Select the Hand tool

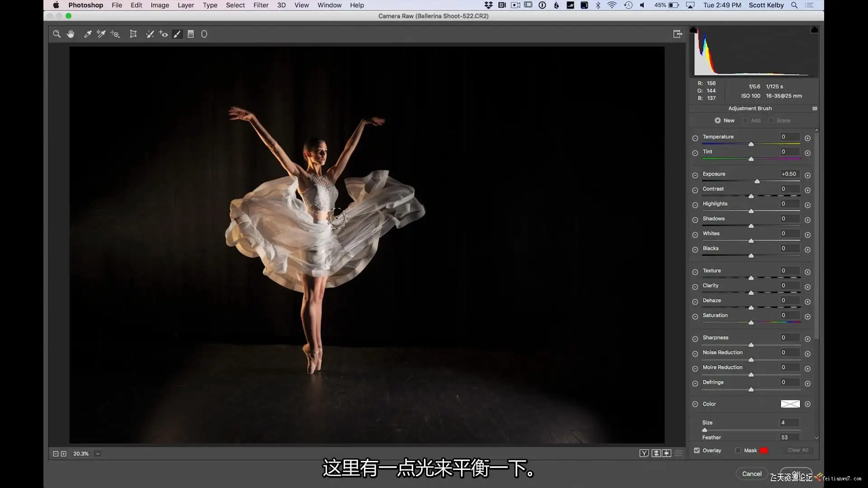coord(71,34)
